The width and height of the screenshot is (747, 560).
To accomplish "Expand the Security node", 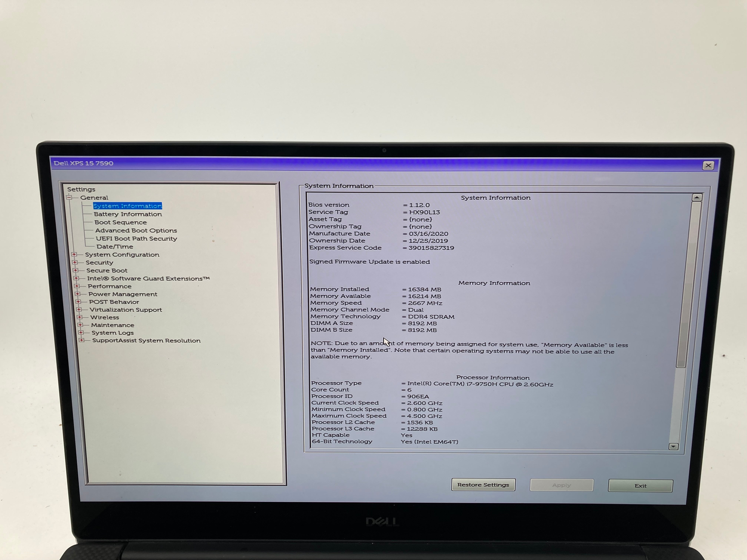I will tap(75, 262).
